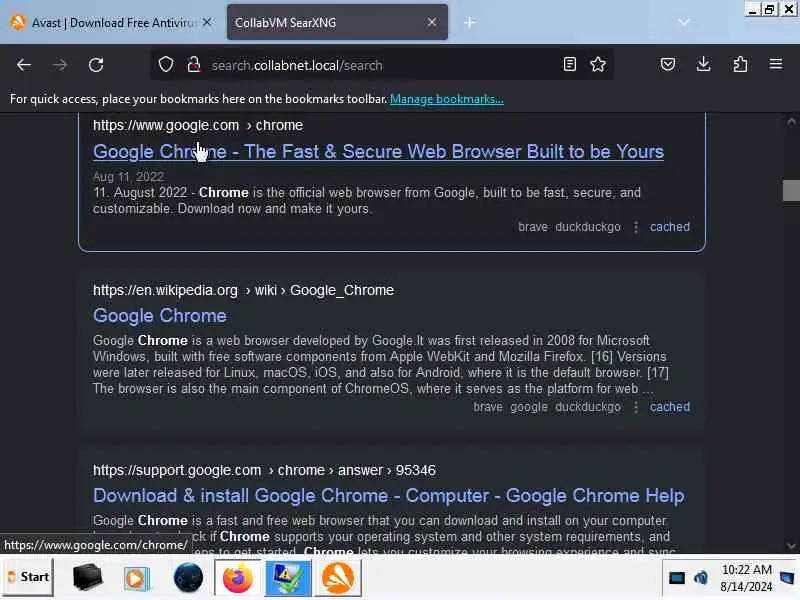Launch the black box taskbar icon
The image size is (800, 600).
(87, 578)
